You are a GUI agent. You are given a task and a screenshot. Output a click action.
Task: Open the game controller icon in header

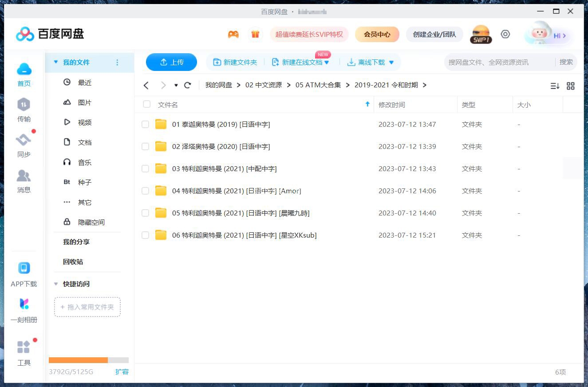click(x=233, y=34)
